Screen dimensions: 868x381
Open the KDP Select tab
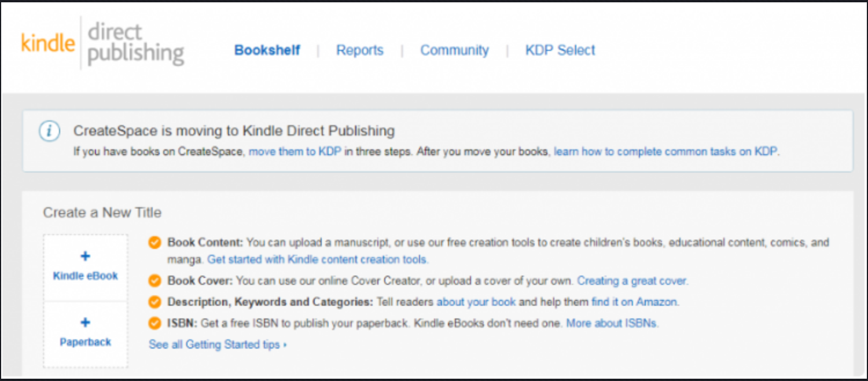(x=560, y=50)
